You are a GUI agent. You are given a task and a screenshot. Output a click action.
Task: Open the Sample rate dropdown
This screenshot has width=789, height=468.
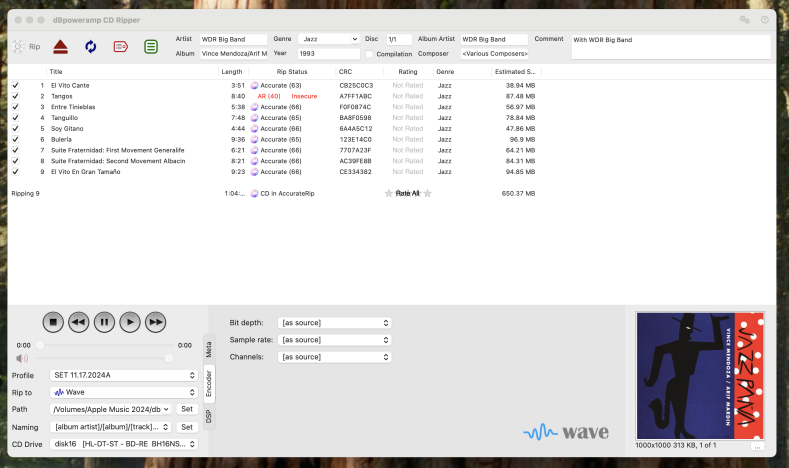tap(335, 340)
